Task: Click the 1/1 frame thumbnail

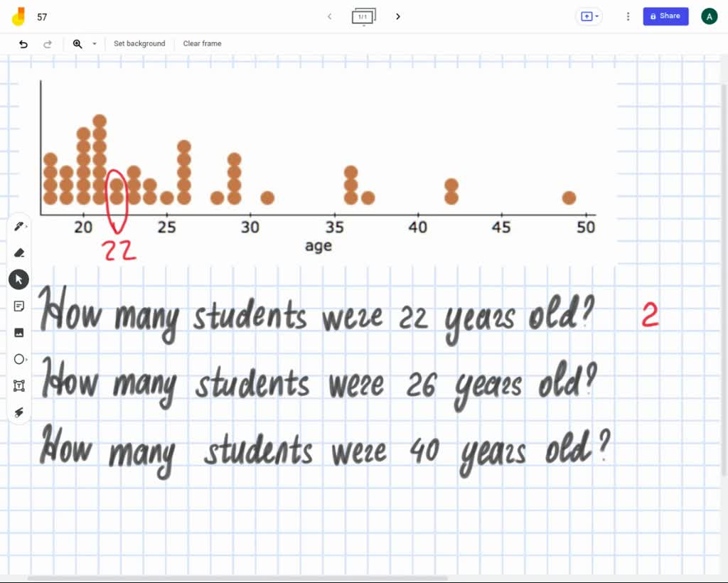Action: (364, 16)
